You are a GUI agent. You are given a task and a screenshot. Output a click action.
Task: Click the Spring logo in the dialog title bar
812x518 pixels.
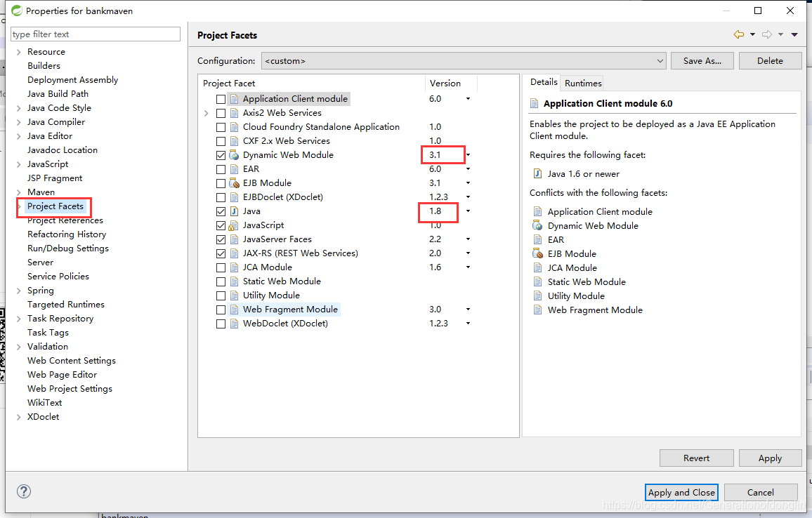(17, 11)
